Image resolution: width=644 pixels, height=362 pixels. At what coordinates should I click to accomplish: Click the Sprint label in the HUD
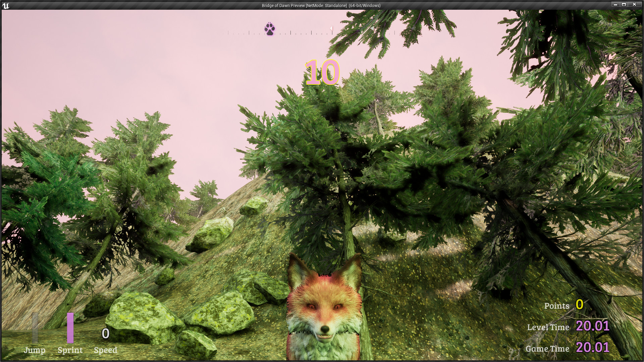pyautogui.click(x=70, y=350)
